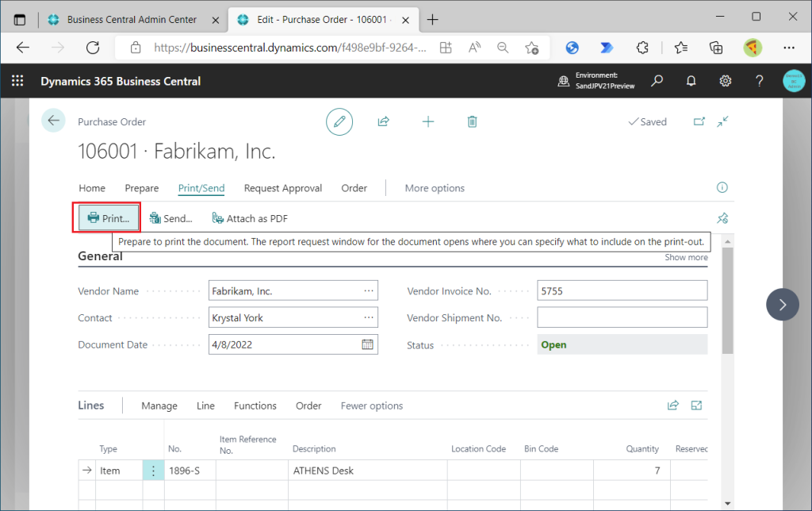This screenshot has height=511, width=812.
Task: Select the Print/Send tab
Action: (x=201, y=188)
